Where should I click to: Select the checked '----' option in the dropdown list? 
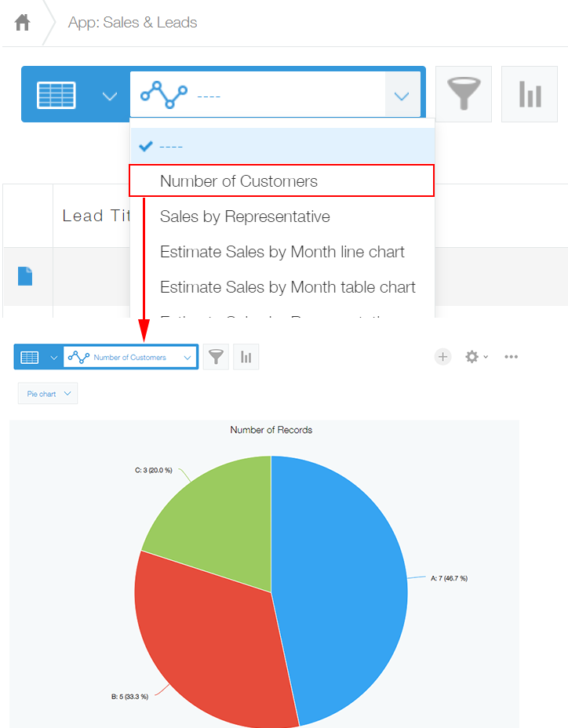click(x=282, y=146)
